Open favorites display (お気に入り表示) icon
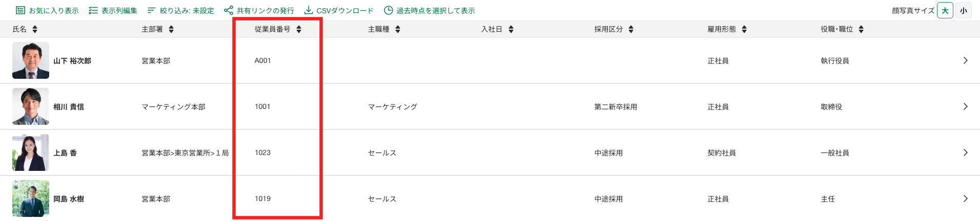Screen dimensions: 980x221 click(21, 10)
